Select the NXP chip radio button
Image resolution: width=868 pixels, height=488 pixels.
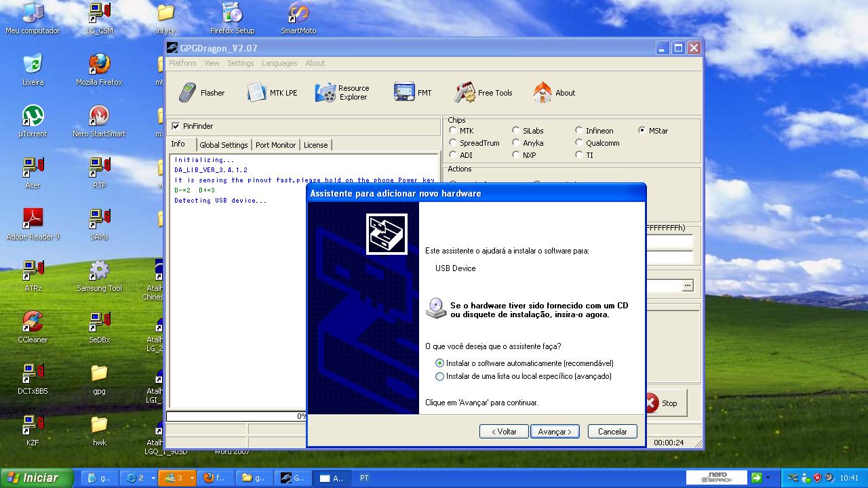[516, 155]
